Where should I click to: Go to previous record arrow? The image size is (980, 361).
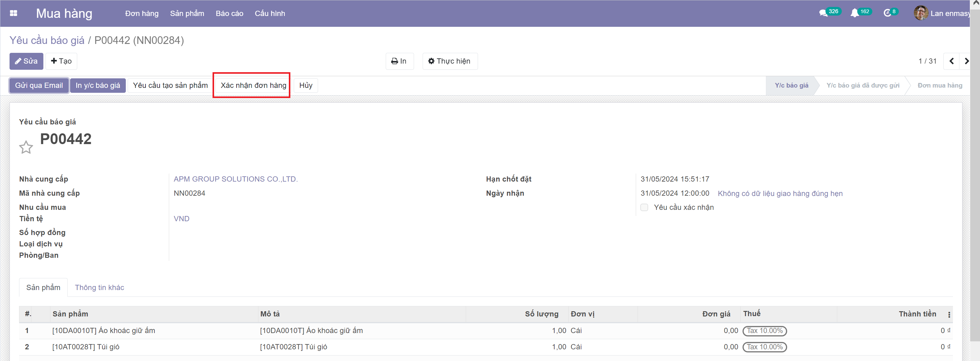pos(951,61)
